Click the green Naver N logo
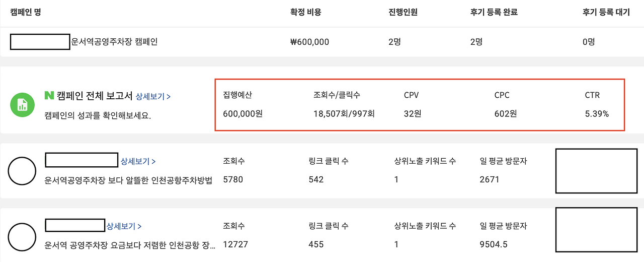 tap(49, 95)
